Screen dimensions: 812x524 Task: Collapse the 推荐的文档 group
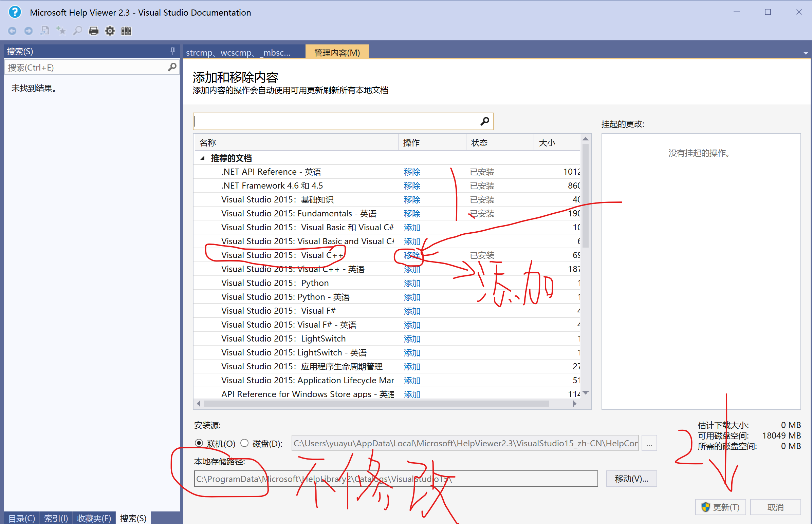(203, 158)
